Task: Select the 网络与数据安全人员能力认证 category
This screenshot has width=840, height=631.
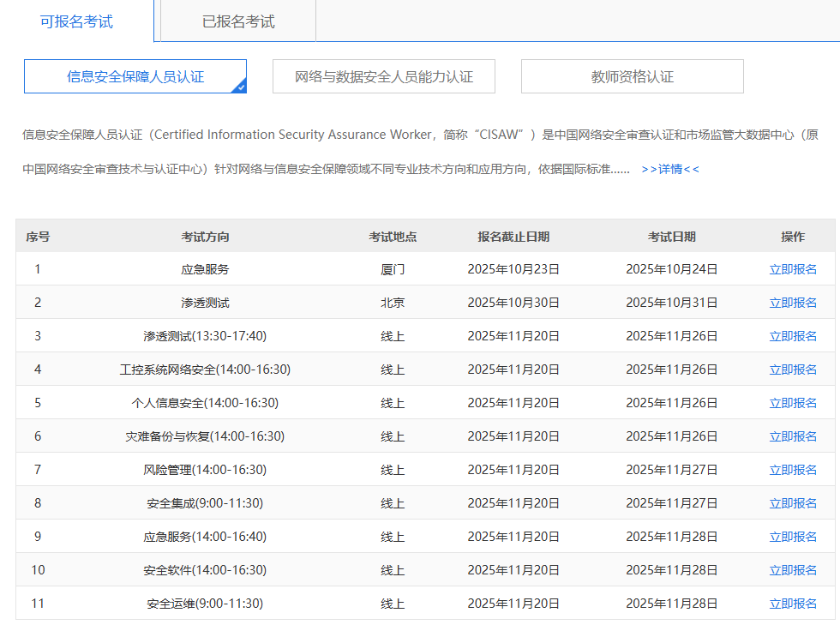Action: (383, 76)
